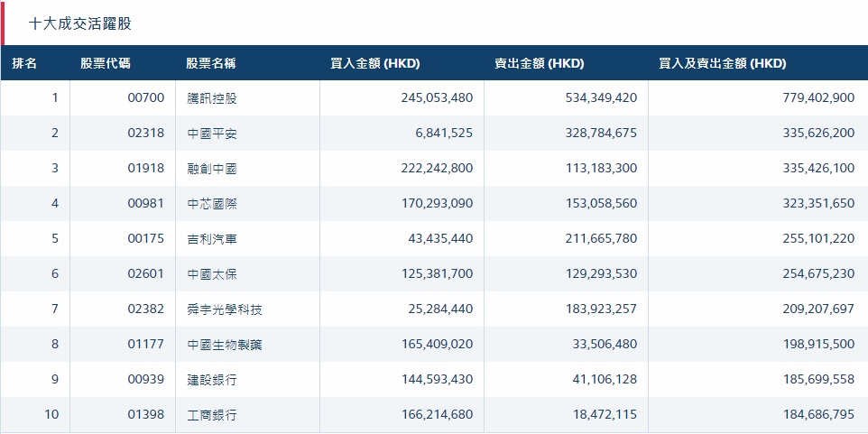The height and width of the screenshot is (434, 868).
Task: Click the 排名 column header
Action: (x=25, y=64)
